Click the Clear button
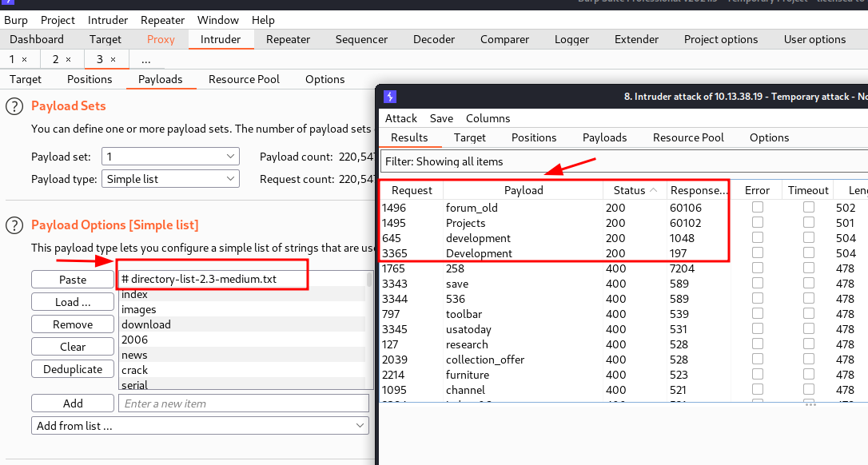868x465 pixels. click(73, 347)
